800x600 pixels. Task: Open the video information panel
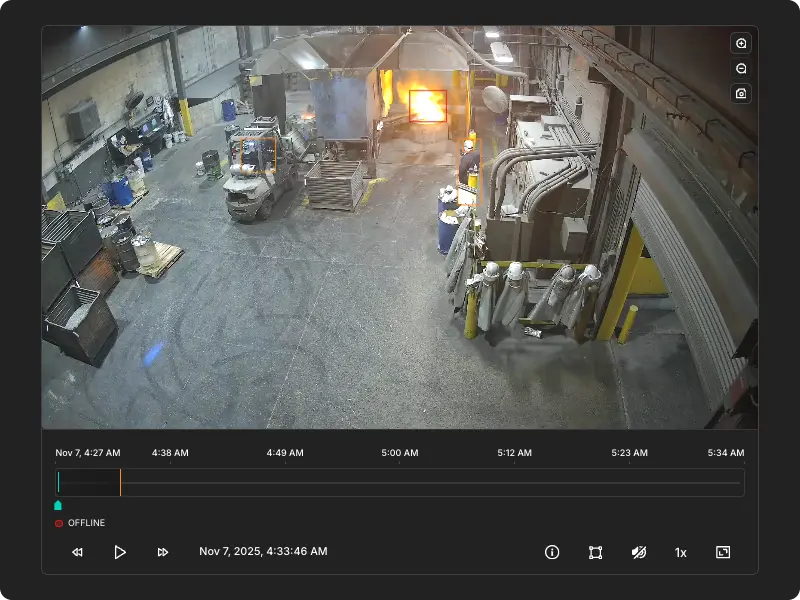(551, 552)
